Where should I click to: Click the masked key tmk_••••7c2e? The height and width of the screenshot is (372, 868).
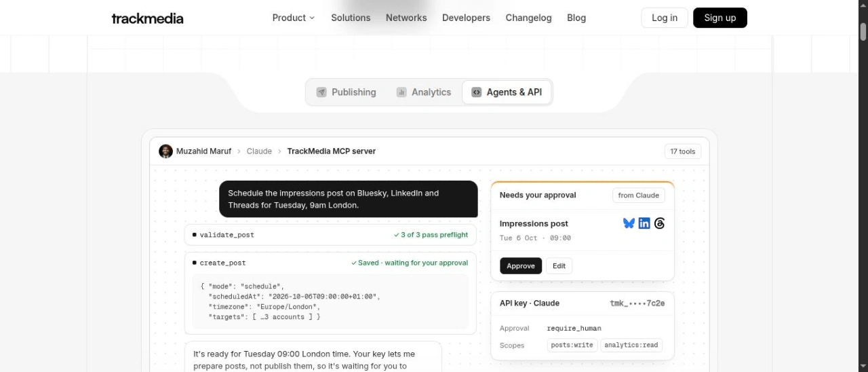(x=637, y=303)
